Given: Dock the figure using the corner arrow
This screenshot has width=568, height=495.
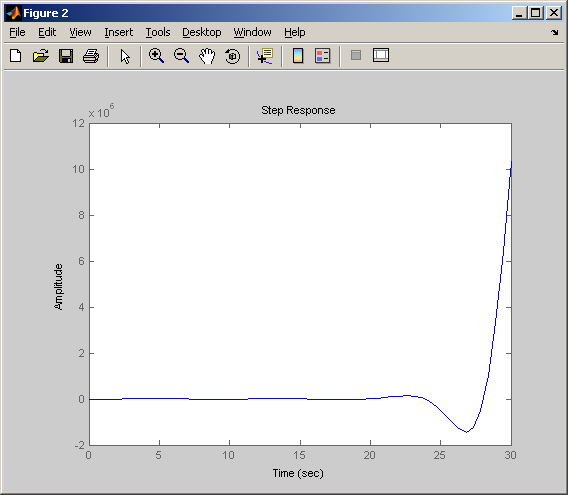Looking at the screenshot, I should (x=554, y=33).
